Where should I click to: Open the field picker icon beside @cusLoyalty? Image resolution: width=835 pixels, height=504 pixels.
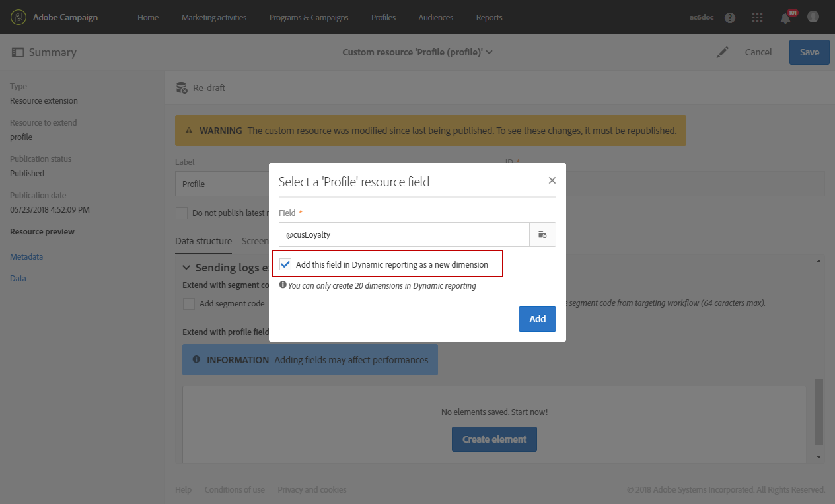[542, 234]
